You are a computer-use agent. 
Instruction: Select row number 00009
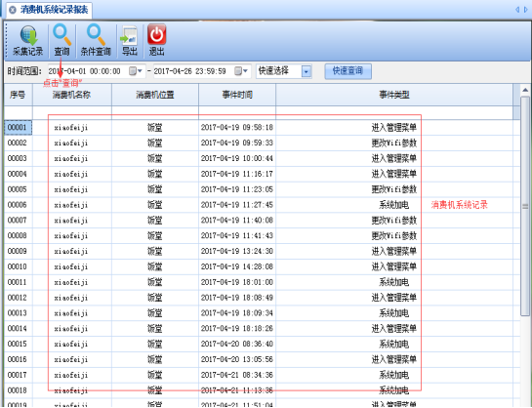pos(17,251)
